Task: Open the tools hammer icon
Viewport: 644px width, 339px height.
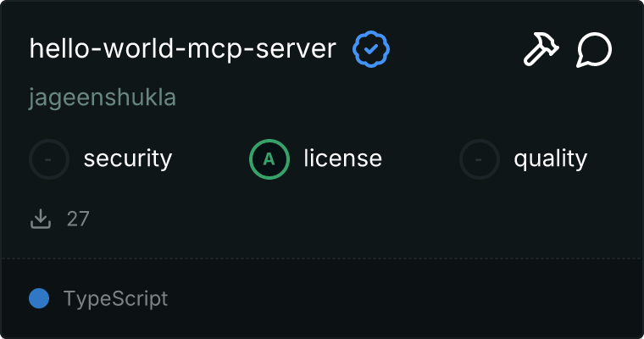Action: [541, 51]
